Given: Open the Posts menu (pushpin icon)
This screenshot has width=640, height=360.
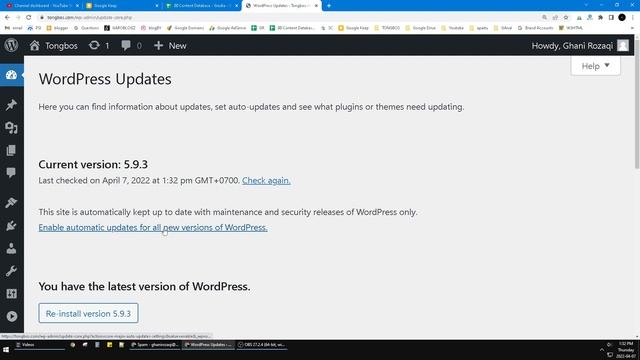Looking at the screenshot, I should coord(11,104).
